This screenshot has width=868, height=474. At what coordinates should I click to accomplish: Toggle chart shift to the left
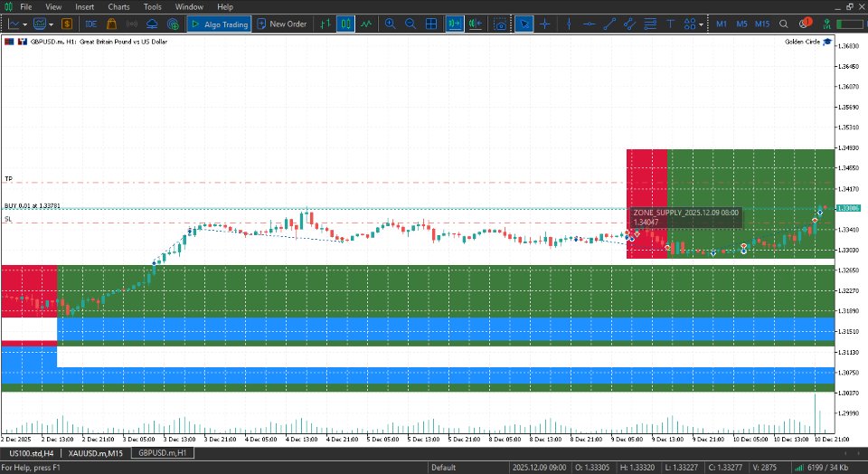[475, 24]
